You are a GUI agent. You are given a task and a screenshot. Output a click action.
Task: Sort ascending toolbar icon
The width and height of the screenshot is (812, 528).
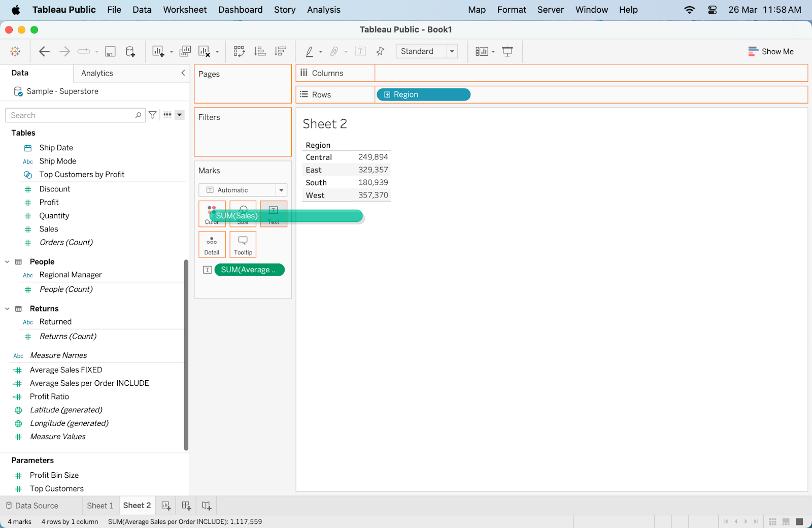point(260,51)
